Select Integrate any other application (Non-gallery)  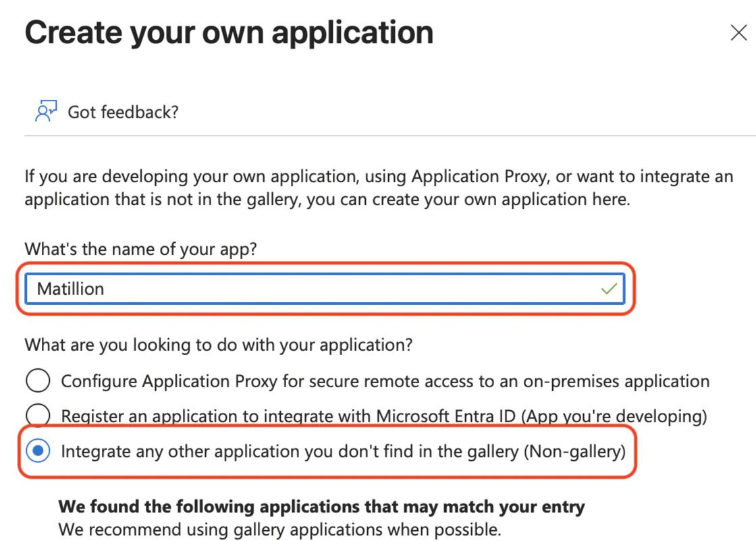(x=38, y=451)
